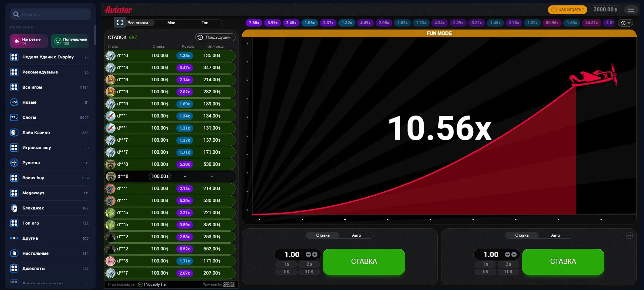Image resolution: width=644 pixels, height=290 pixels.
Task: Click the minus icon to remove second bet panel
Action: click(629, 236)
